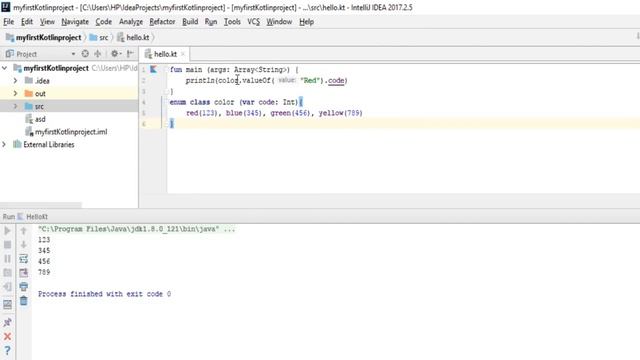This screenshot has height=360, width=640.
Task: Click the Dump Threads icon in Run panel
Action: pyautogui.click(x=7, y=273)
